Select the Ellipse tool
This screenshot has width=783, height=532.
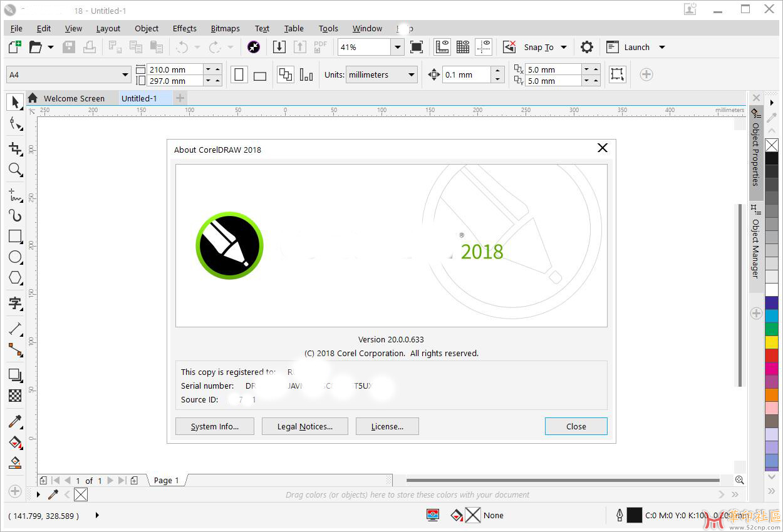(x=16, y=257)
